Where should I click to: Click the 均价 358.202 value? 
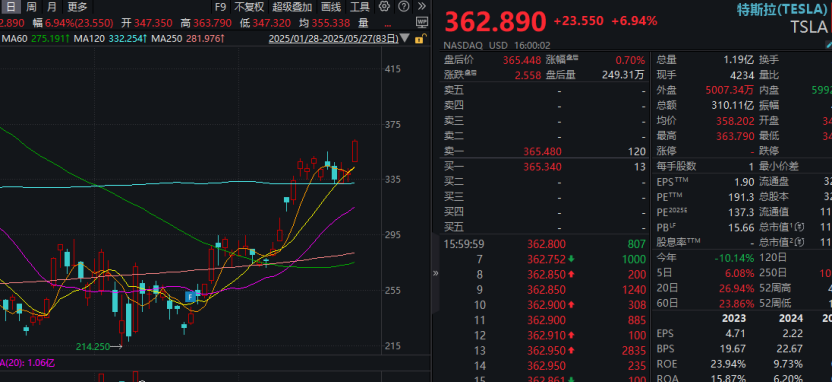point(734,121)
